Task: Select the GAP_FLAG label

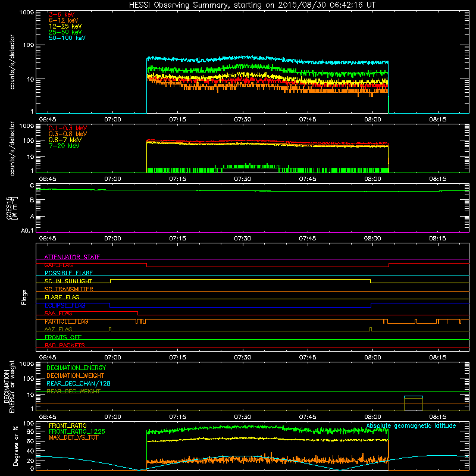Action: 58,265
